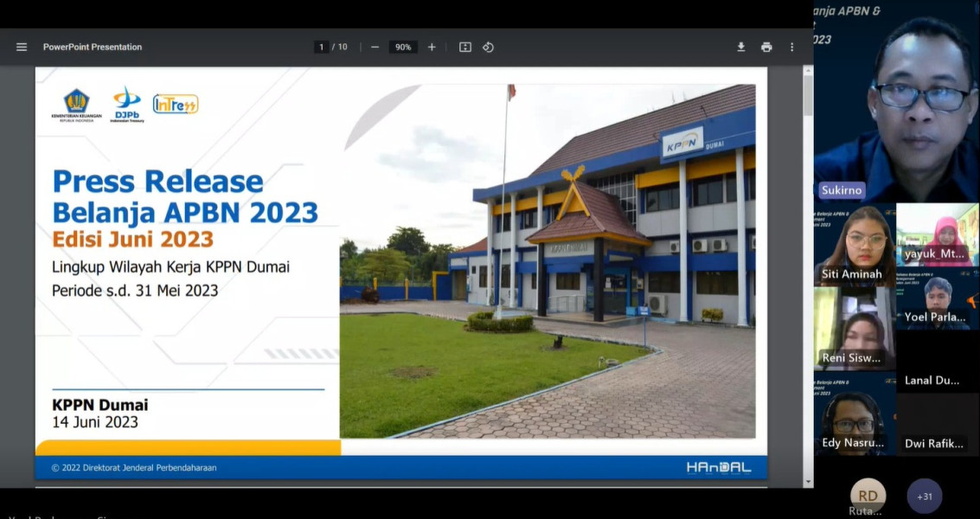Rotate the document counterclockwise

click(489, 48)
